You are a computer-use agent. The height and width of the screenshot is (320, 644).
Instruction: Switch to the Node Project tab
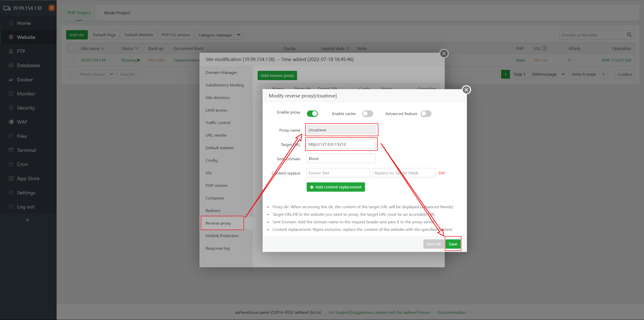117,13
